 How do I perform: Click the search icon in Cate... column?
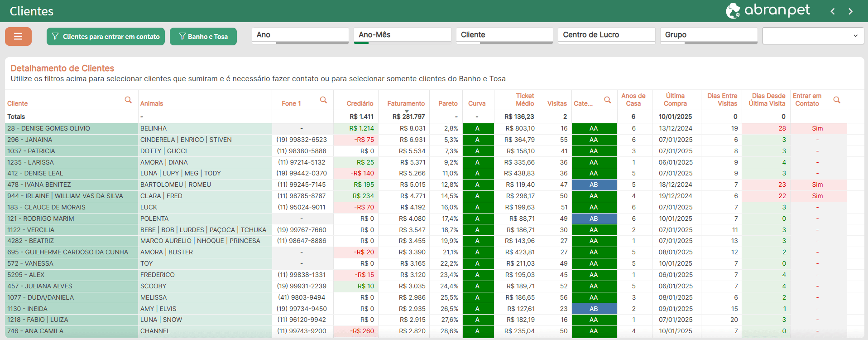pyautogui.click(x=608, y=100)
